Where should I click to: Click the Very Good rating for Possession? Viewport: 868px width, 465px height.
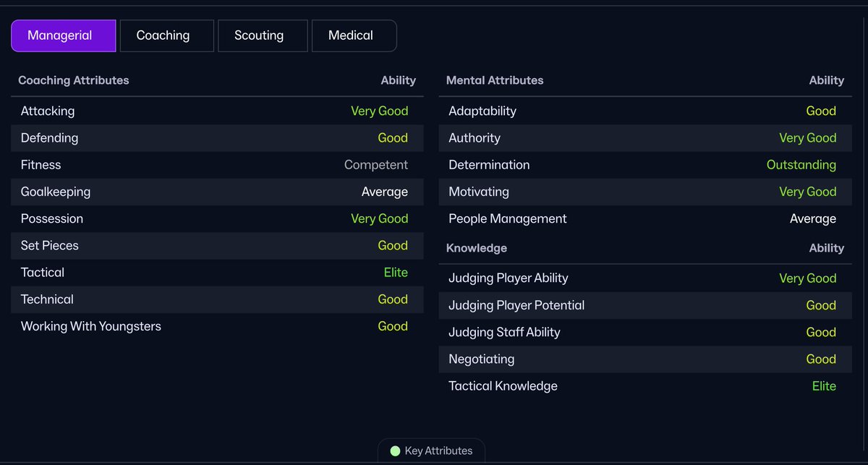click(380, 218)
